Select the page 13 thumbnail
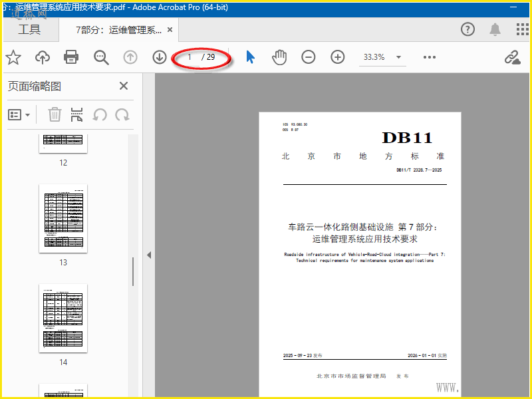The height and width of the screenshot is (399, 532). [x=63, y=219]
